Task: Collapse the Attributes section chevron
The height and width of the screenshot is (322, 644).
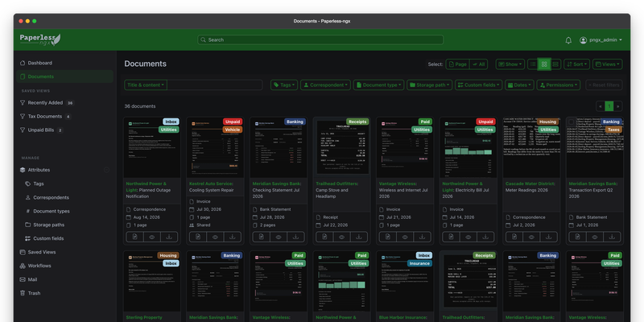Action: pyautogui.click(x=106, y=170)
